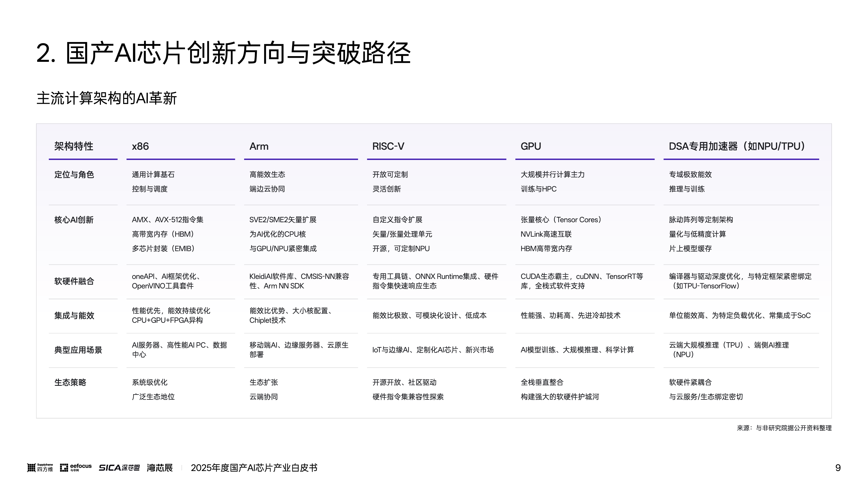868x488 pixels.
Task: Click the Supplyframe 四方维 logo
Action: click(40, 467)
